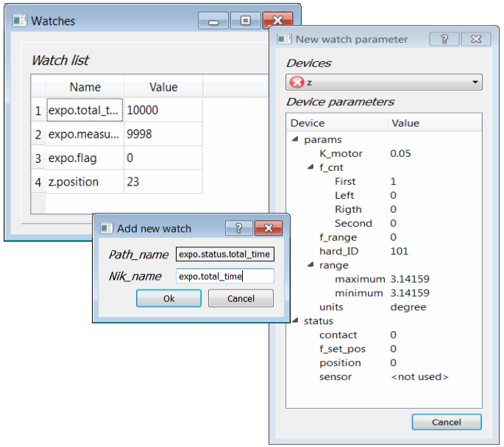The width and height of the screenshot is (504, 447).
Task: Click the Watches window title icon
Action: [20, 21]
